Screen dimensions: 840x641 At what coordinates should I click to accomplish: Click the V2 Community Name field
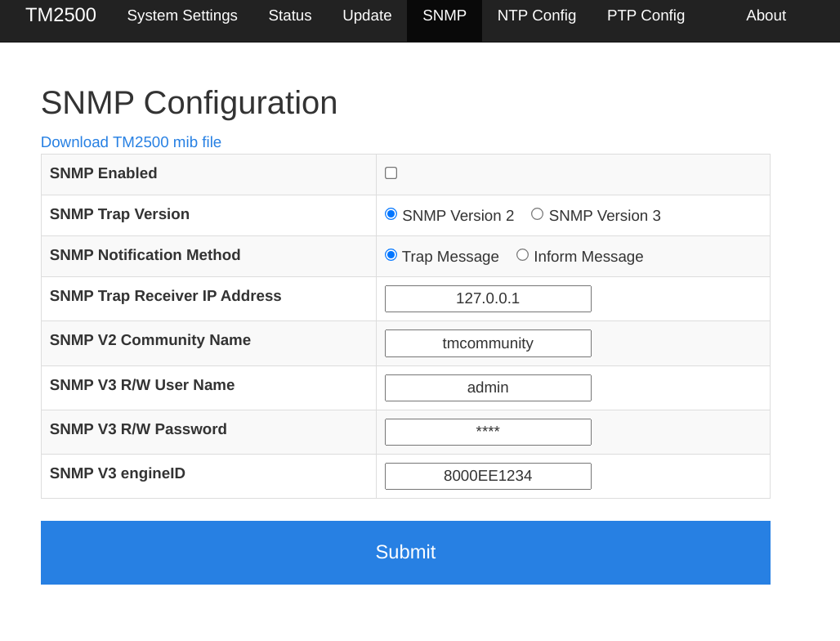[x=488, y=343]
